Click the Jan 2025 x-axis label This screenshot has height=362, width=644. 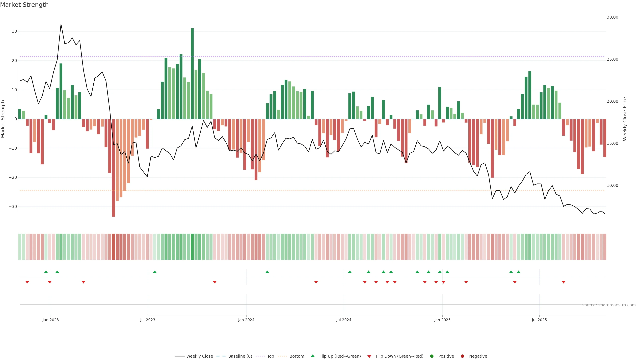442,320
